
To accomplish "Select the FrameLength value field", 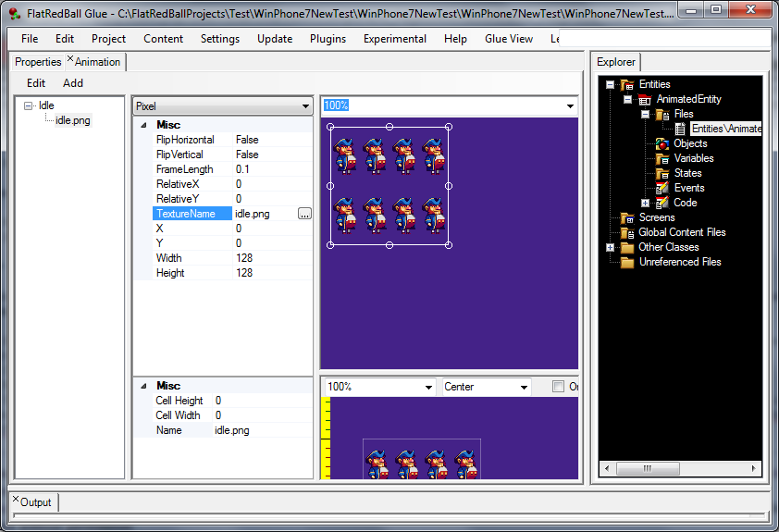I will tap(272, 169).
